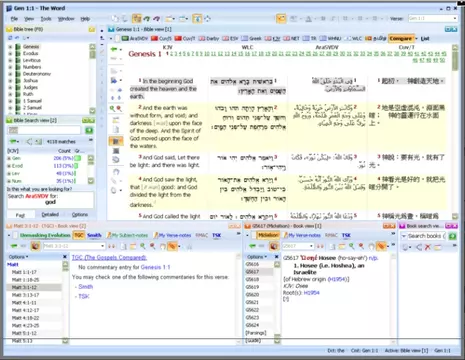Toggle the highlighted link icon in Matt book view toolbar
465x360 pixels.
(172, 246)
